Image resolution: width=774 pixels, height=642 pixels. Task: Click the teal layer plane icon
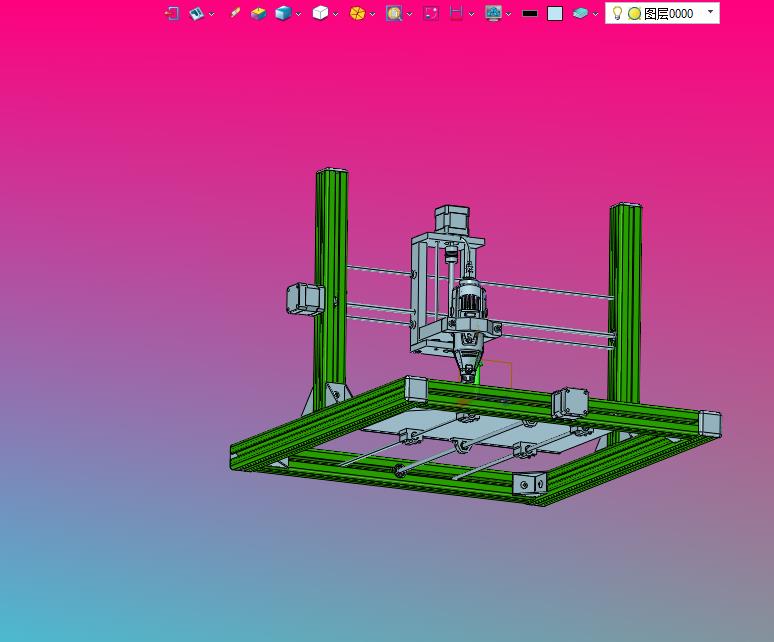tap(580, 13)
